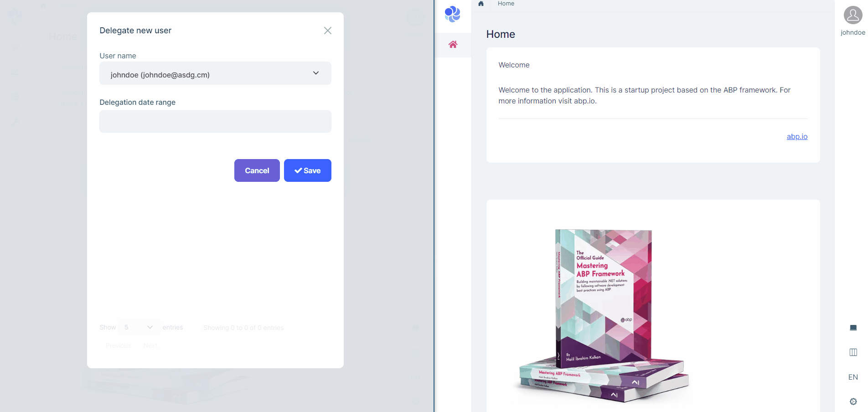Open the Home sidebar icon

point(453,45)
